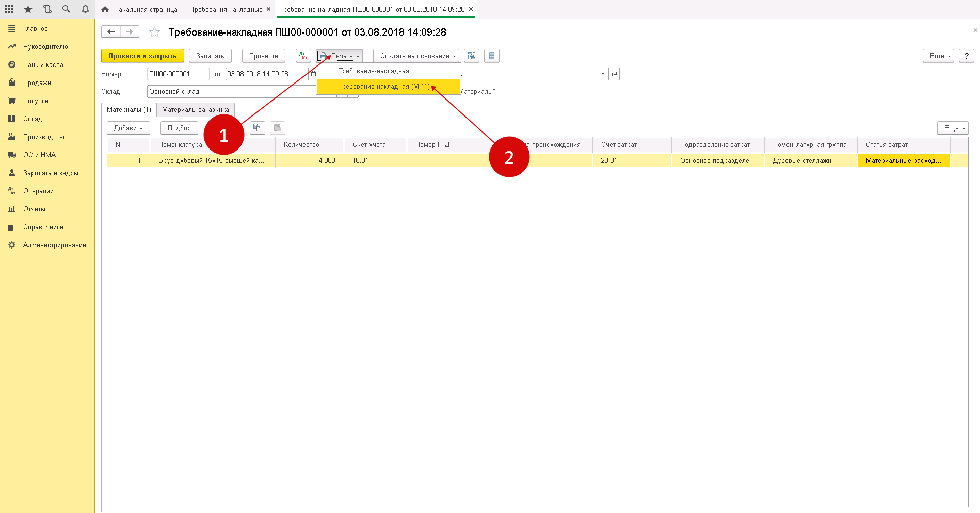Show Дт/Кт postings of the document
This screenshot has width=980, height=513.
tap(303, 56)
